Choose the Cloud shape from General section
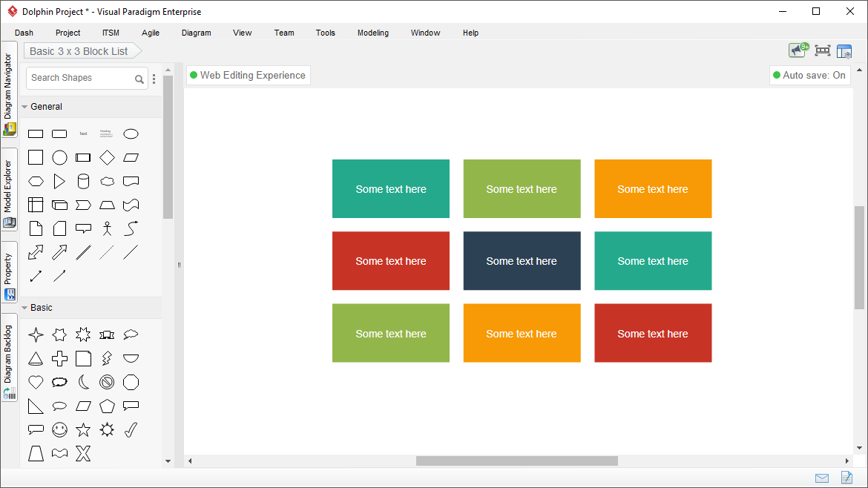Image resolution: width=868 pixels, height=488 pixels. (x=107, y=181)
